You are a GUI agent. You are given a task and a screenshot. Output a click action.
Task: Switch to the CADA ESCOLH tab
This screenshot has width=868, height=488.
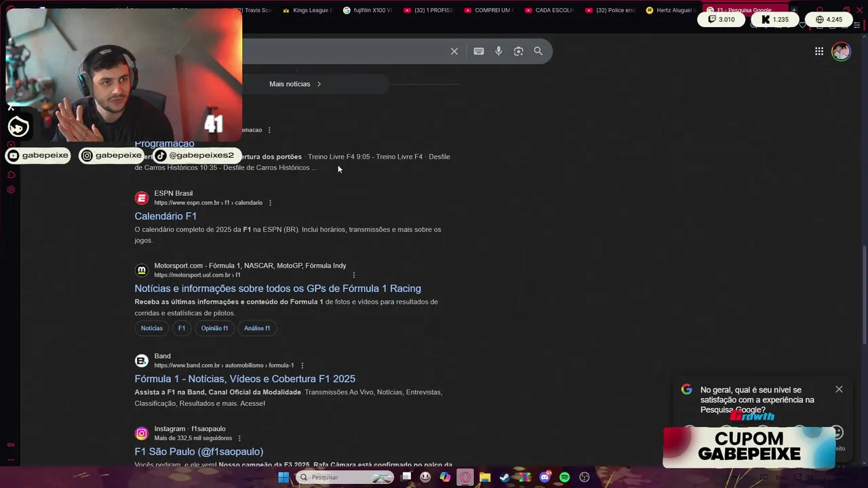[x=549, y=10]
